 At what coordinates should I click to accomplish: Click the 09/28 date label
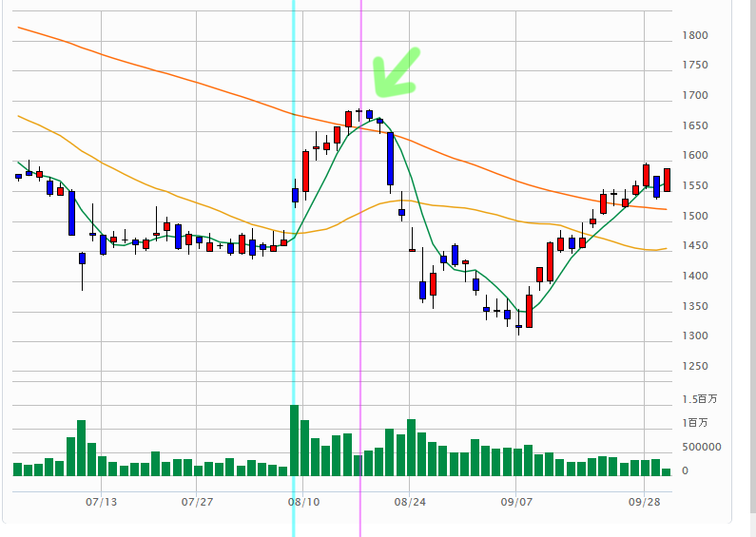pos(644,501)
